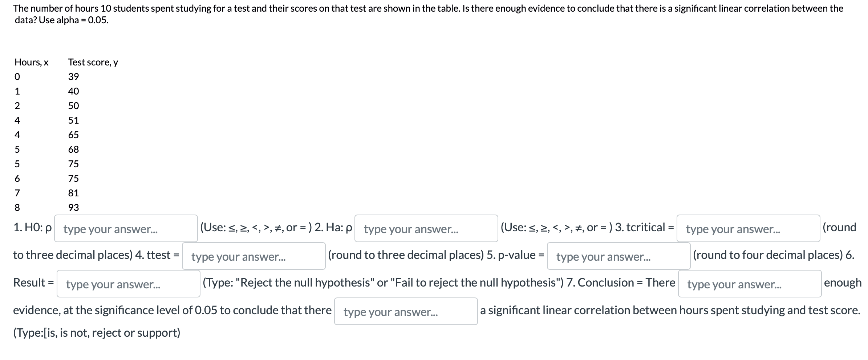The image size is (868, 360).
Task: Click the H0: ρ answer input field
Action: pyautogui.click(x=125, y=229)
